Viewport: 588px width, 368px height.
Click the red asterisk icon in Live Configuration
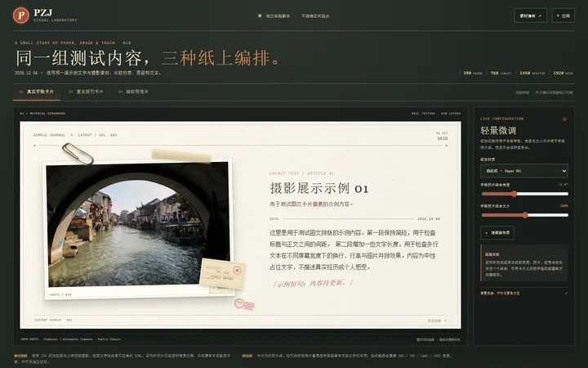(x=564, y=119)
